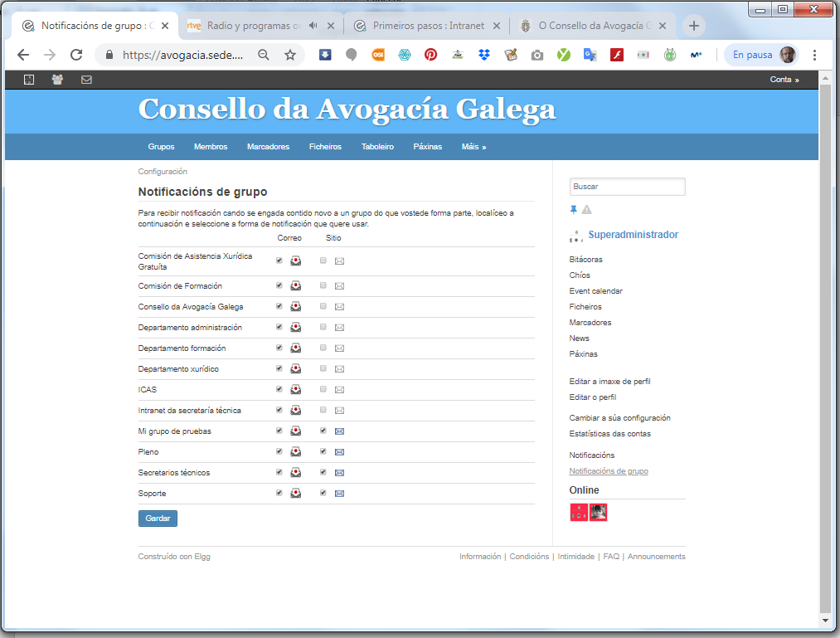Switch to the Primeiros pasos : Intranet tab
This screenshot has width=840, height=638.
pos(428,26)
